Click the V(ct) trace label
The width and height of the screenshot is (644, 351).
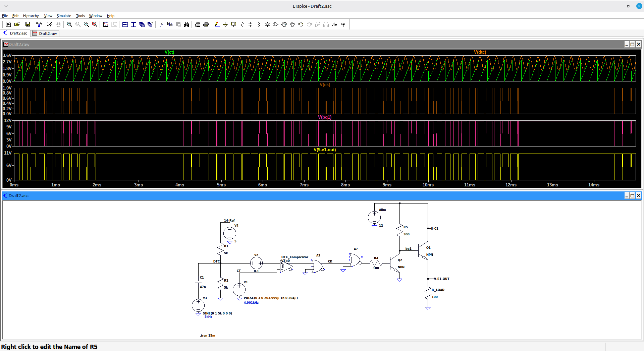[x=169, y=52]
